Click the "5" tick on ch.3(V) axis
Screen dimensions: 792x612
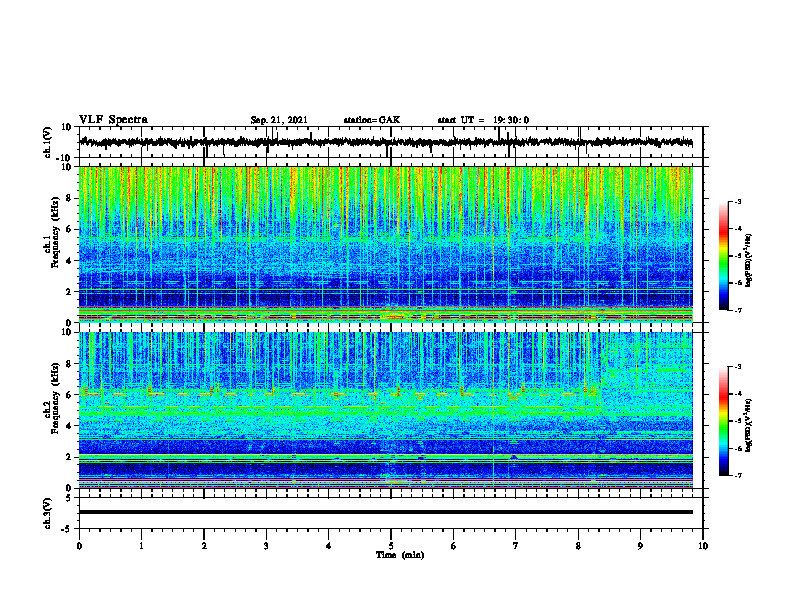click(69, 498)
